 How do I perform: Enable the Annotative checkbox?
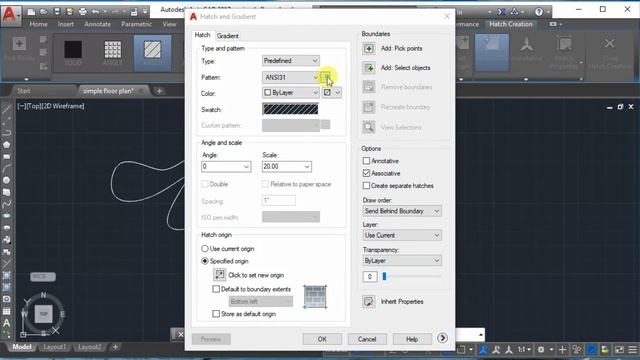[366, 161]
